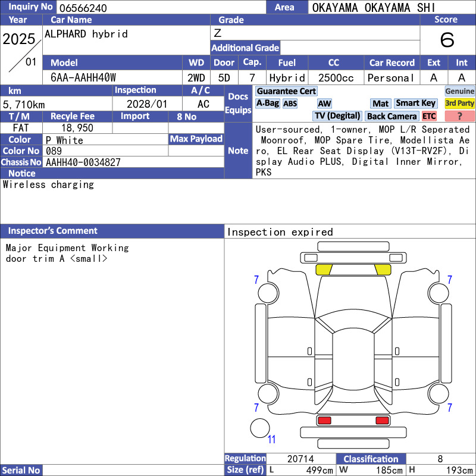The image size is (476, 476).
Task: Click the inspection date 2028/01
Action: click(x=147, y=104)
